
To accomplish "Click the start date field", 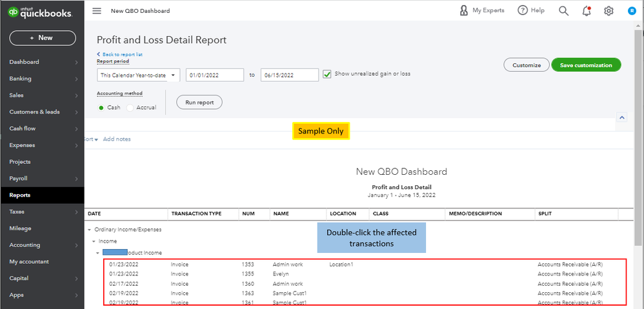I will pos(216,75).
